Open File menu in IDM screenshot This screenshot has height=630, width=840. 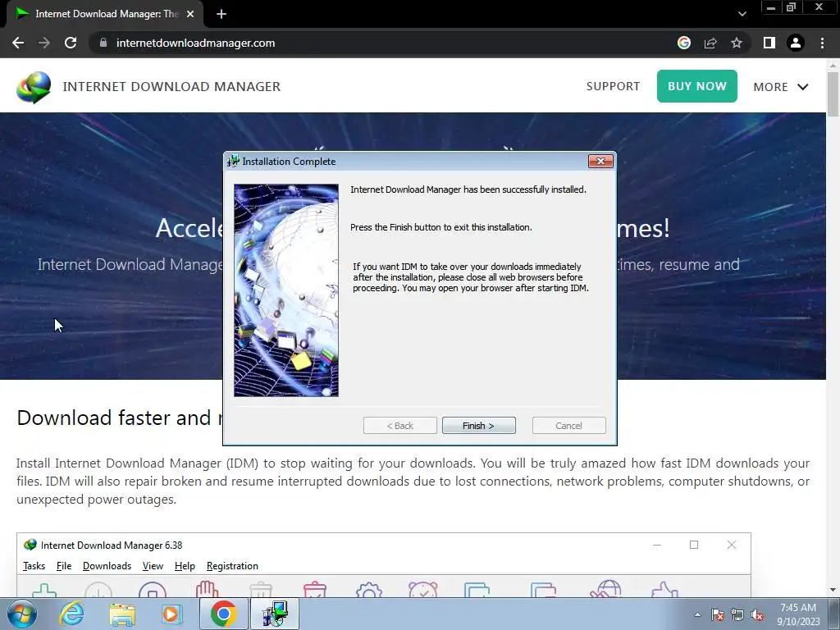[64, 566]
